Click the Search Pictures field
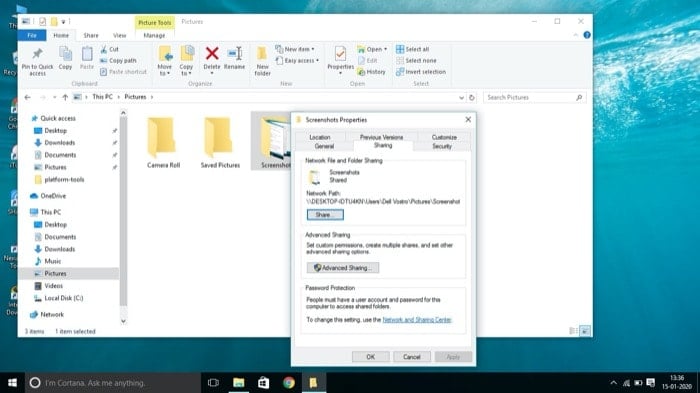 click(534, 97)
